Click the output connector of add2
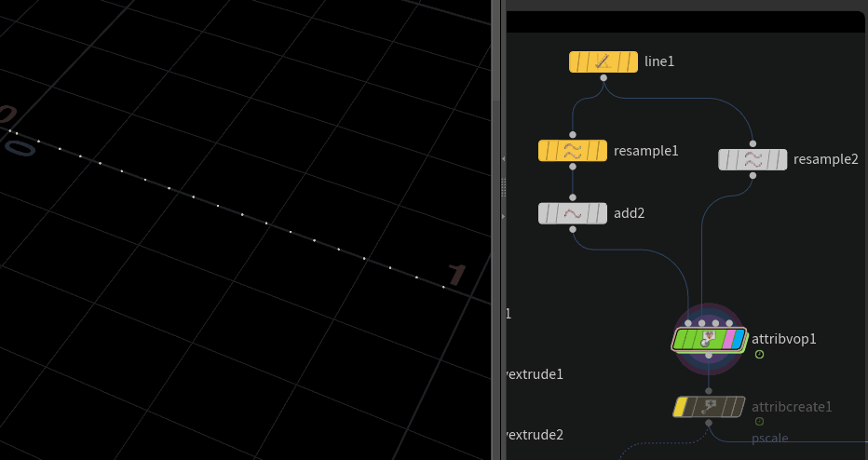Image resolution: width=868 pixels, height=460 pixels. pos(573,229)
